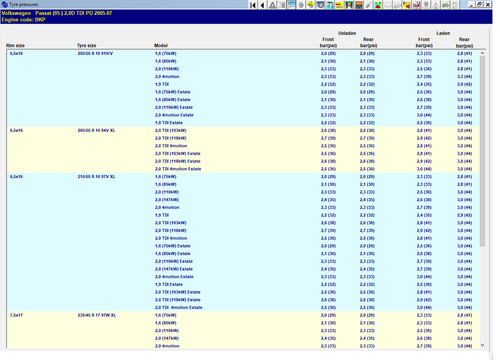Screen dimensions: 500x360
Task: Click the highlighted blue tyre pressures table icon
Action: point(291,5)
